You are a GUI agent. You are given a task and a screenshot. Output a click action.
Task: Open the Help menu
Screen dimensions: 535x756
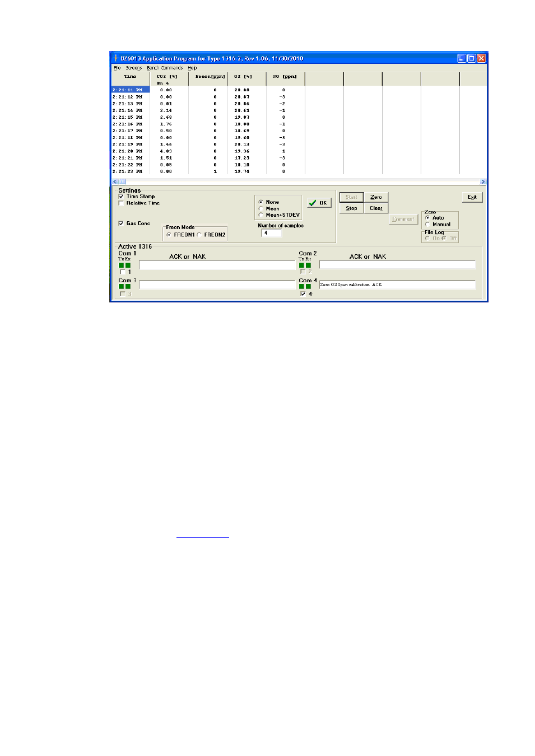point(192,68)
